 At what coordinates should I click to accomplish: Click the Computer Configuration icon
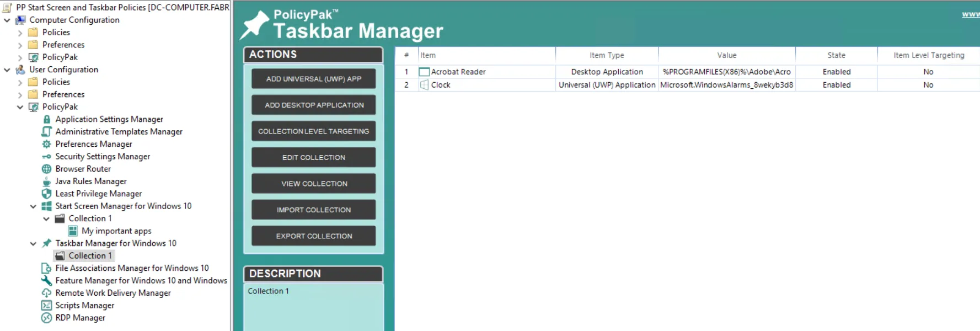point(20,20)
